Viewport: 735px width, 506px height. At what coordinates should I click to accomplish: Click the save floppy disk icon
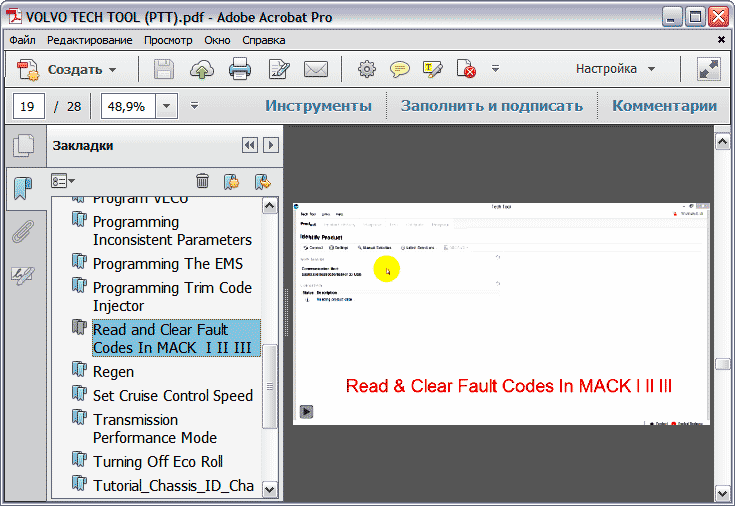pyautogui.click(x=163, y=70)
